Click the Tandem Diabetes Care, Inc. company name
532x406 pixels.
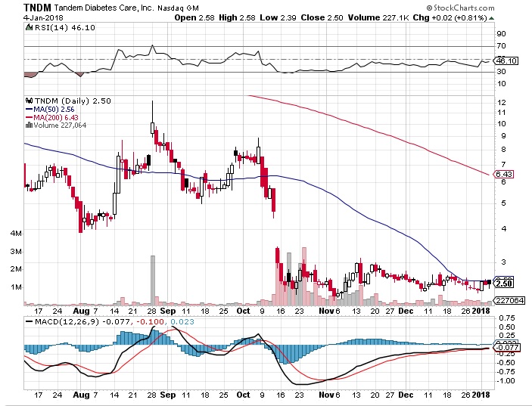[104, 8]
